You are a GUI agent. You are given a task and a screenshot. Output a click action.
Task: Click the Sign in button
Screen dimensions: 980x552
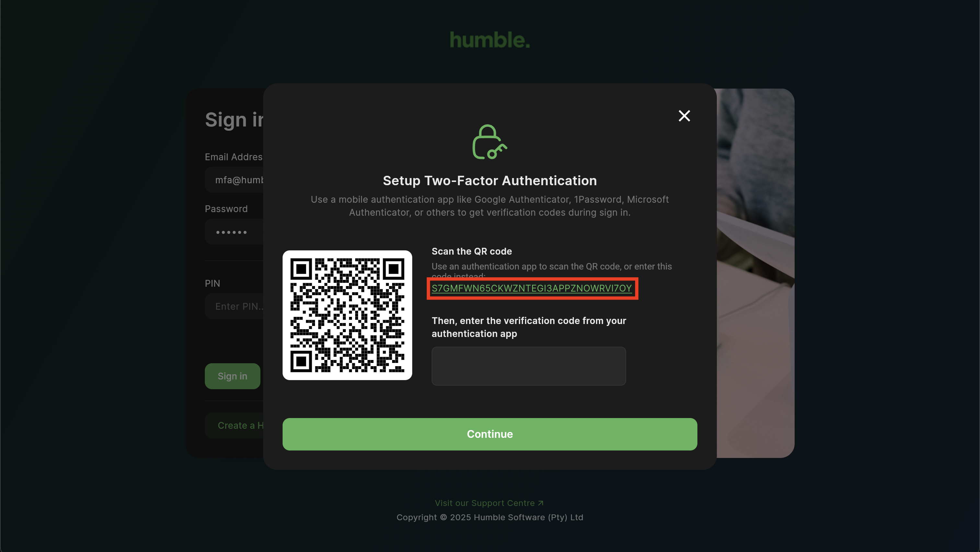(x=232, y=376)
